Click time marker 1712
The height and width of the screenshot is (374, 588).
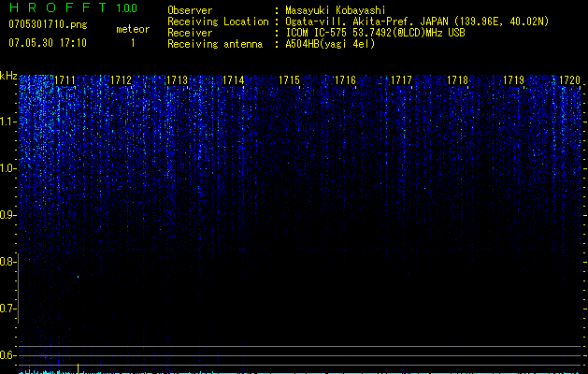122,80
